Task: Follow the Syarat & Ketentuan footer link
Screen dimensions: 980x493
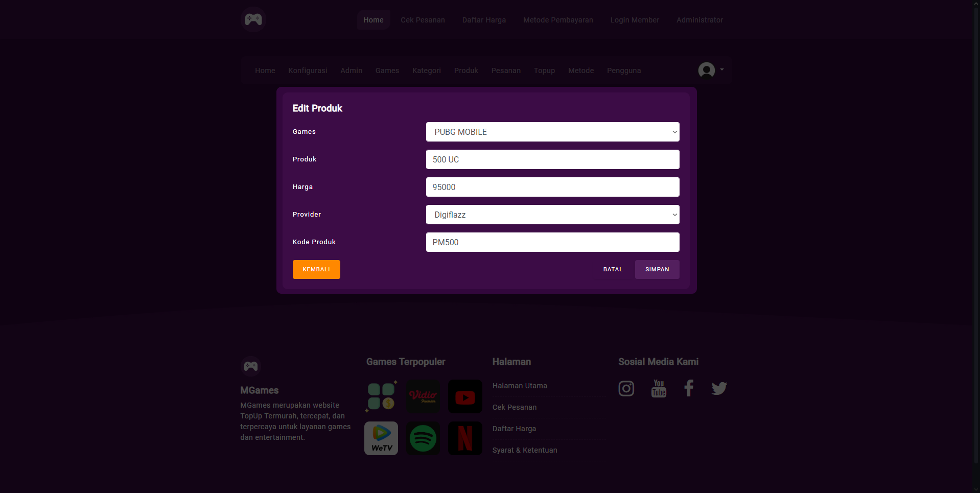Action: tap(525, 450)
